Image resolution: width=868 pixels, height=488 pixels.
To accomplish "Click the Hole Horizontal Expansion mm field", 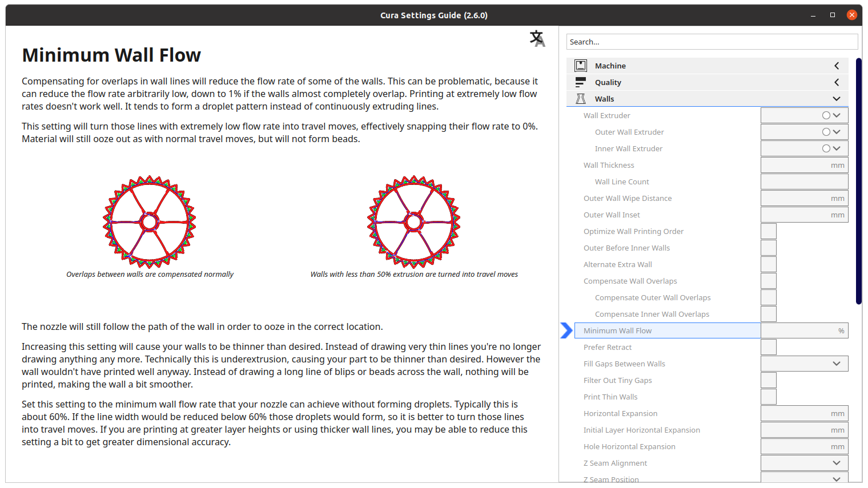I will (x=805, y=446).
